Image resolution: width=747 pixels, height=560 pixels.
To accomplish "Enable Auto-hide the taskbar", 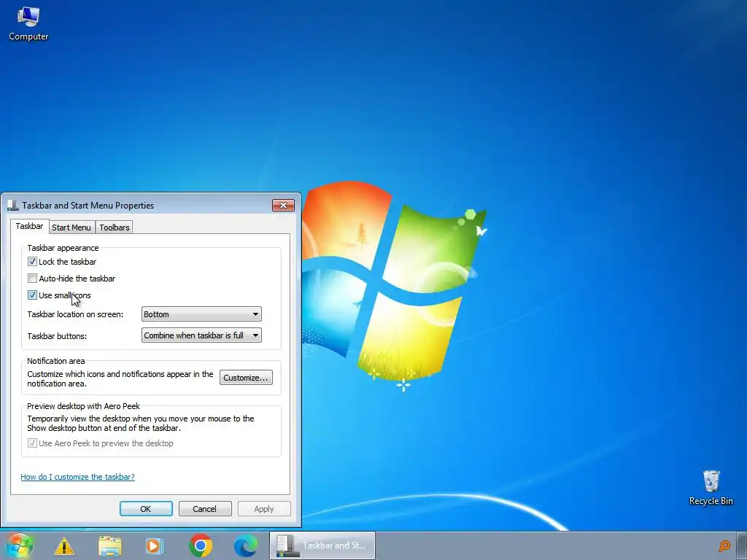I will (x=32, y=278).
